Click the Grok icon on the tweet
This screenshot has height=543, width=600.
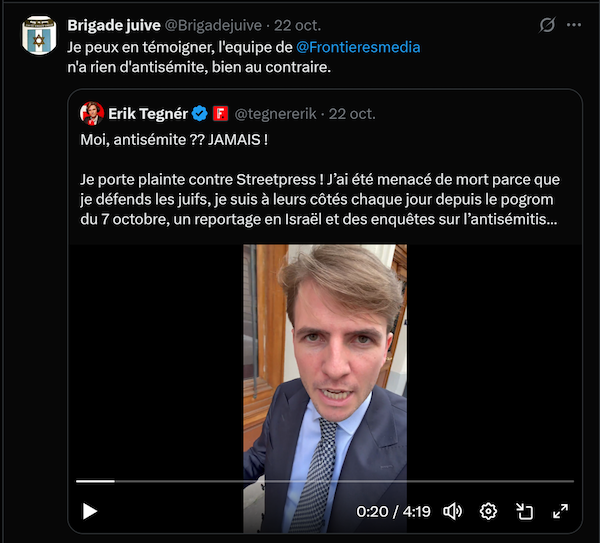point(547,25)
